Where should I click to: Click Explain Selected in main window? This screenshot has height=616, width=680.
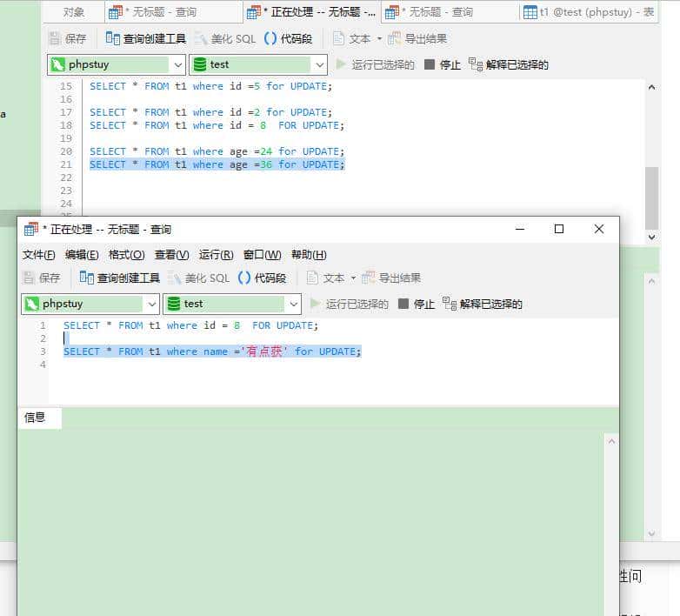(x=509, y=64)
